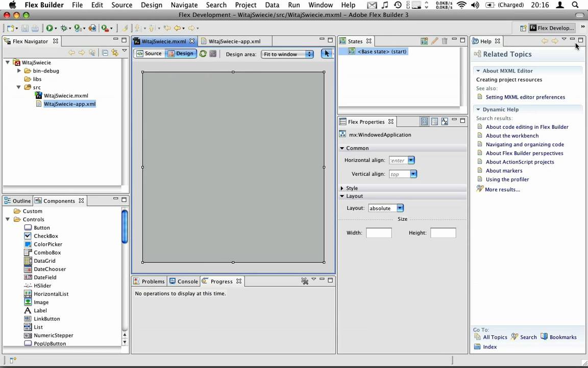Start debugging with the bug icon
The height and width of the screenshot is (368, 588).
pos(64,28)
